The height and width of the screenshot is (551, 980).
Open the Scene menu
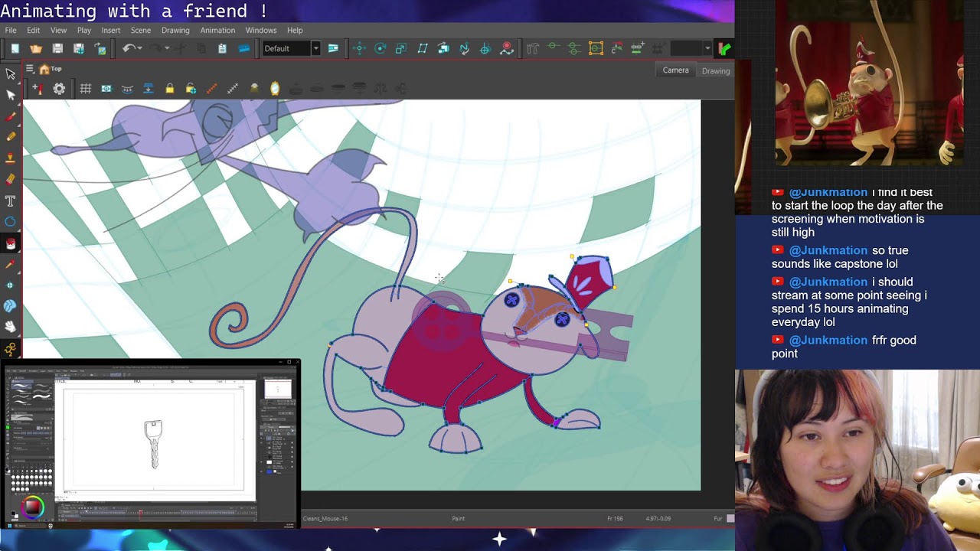click(141, 30)
